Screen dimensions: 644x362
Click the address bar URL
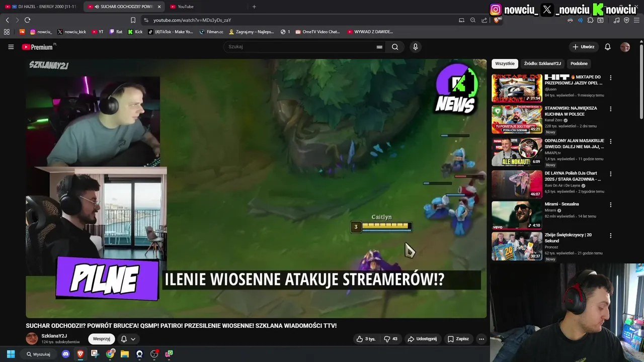(x=192, y=20)
